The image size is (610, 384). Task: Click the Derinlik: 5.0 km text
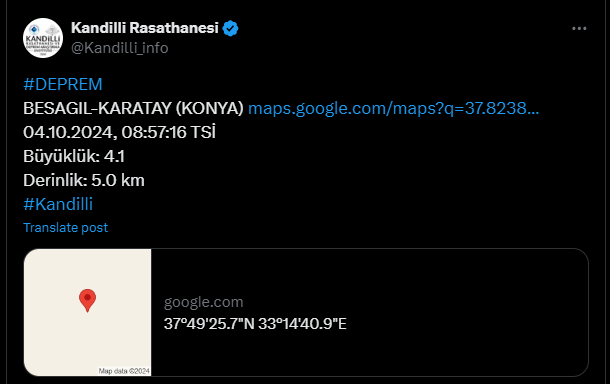point(84,181)
